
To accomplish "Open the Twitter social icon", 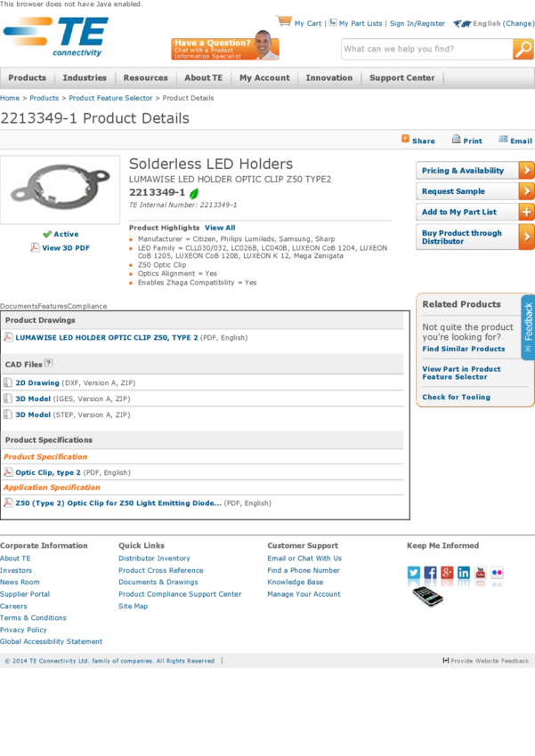I will coord(414,572).
